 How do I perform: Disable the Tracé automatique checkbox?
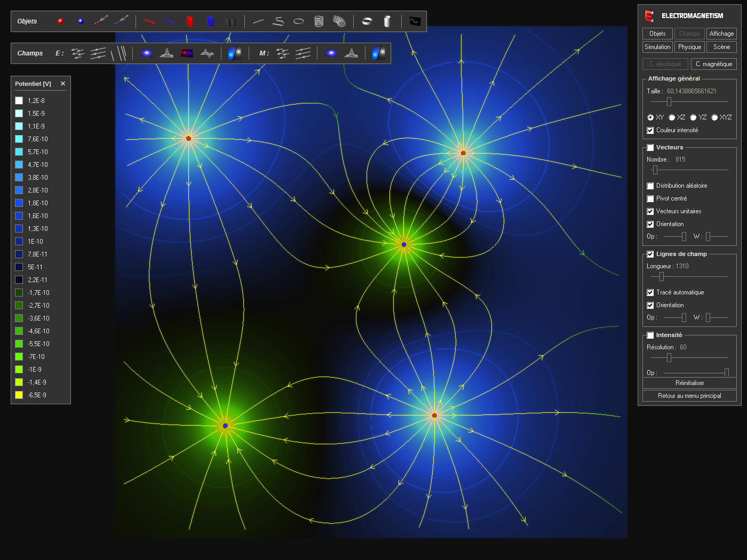[650, 292]
